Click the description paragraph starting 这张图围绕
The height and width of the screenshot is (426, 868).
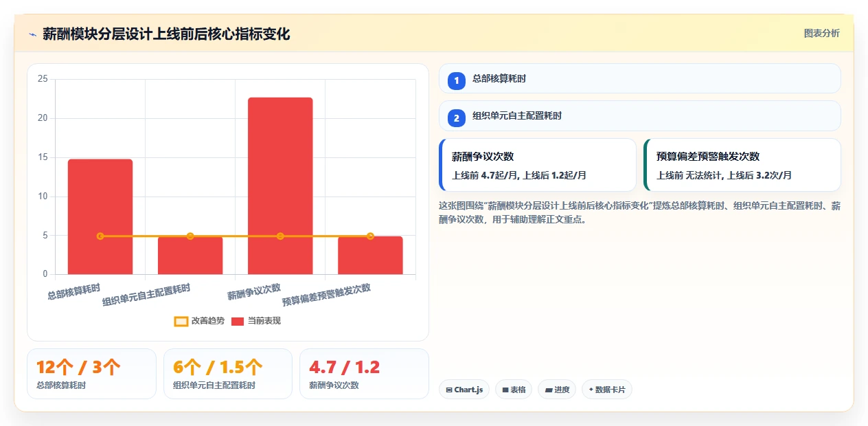click(639, 213)
